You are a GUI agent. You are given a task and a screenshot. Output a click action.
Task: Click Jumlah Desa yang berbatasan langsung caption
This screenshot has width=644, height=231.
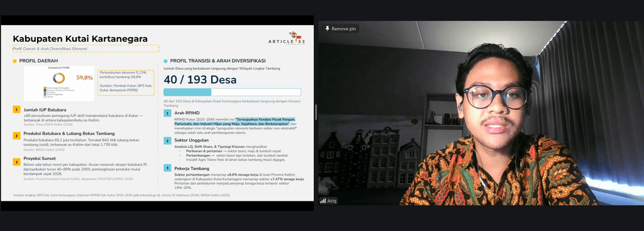222,68
